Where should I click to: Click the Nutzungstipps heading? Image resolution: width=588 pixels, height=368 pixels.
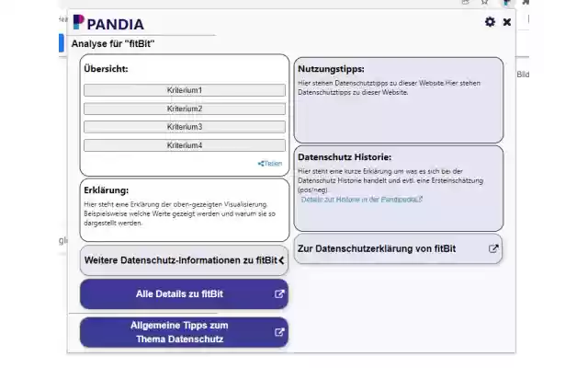point(331,69)
